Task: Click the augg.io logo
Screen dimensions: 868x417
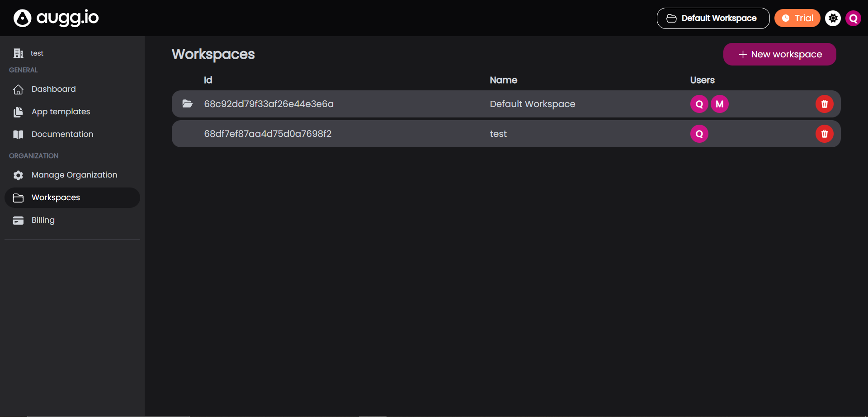Action: click(56, 18)
